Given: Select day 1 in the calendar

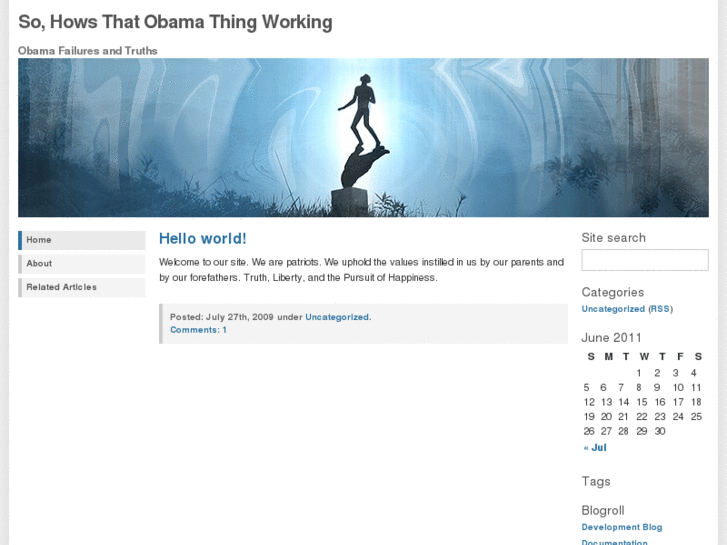Looking at the screenshot, I should point(639,373).
